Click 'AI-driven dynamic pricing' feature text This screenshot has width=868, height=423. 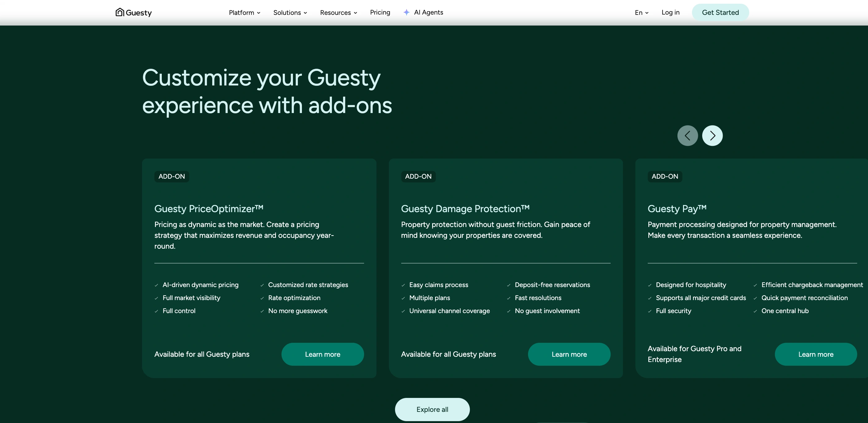point(200,285)
